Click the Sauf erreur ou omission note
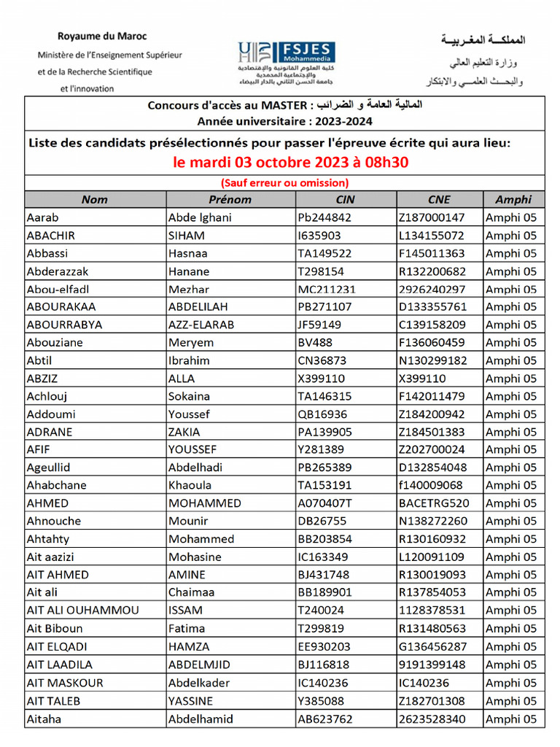560x747 pixels. point(285,183)
